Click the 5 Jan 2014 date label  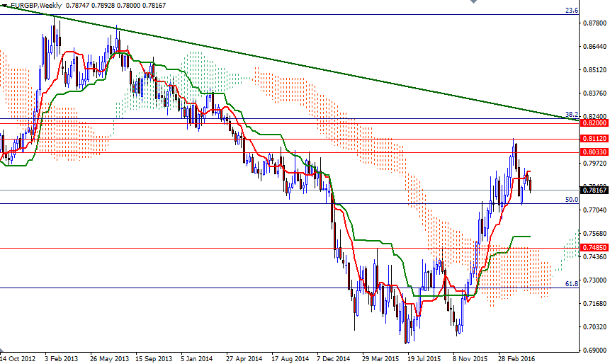pos(197,358)
